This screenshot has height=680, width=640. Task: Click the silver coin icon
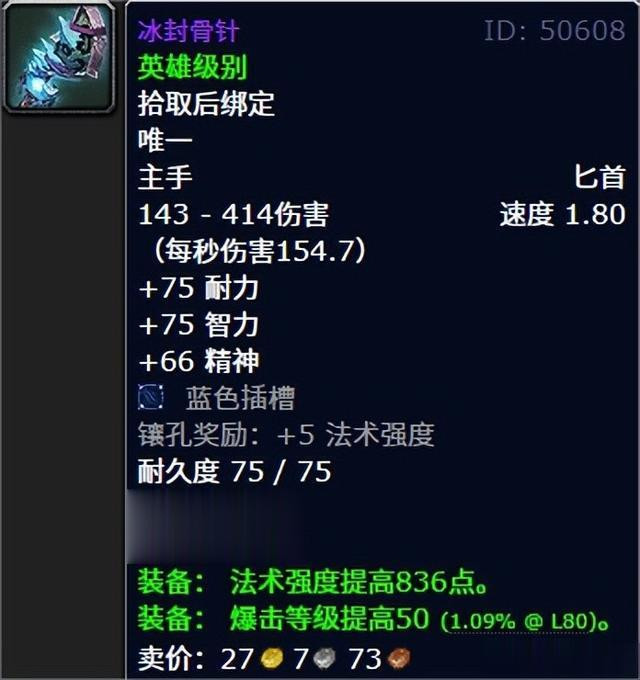[x=324, y=659]
